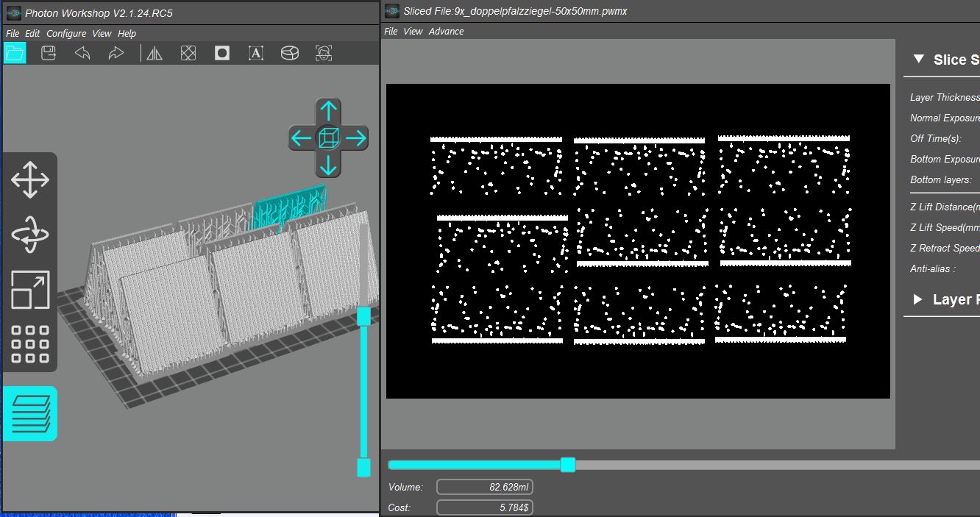The image size is (980, 517).
Task: Open the Text tool
Action: click(256, 53)
